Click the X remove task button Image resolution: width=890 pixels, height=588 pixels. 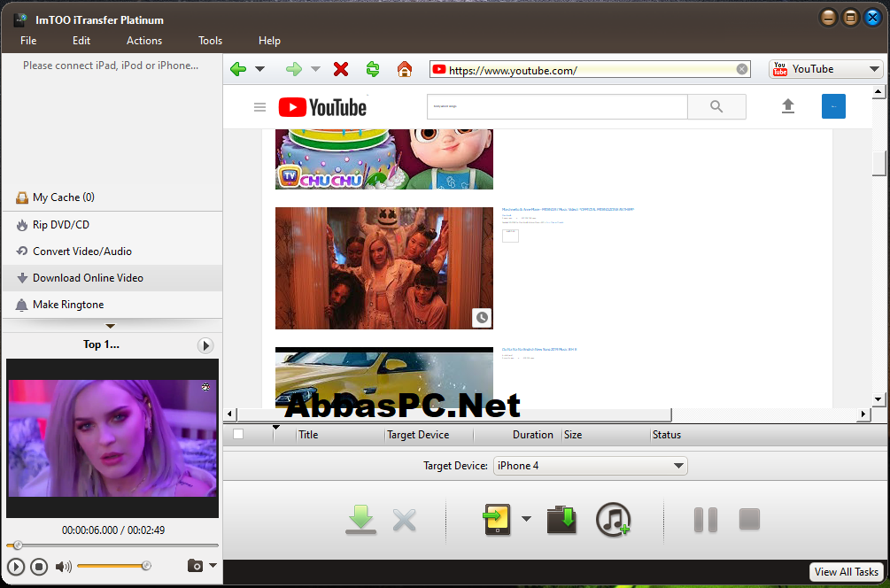click(x=404, y=520)
